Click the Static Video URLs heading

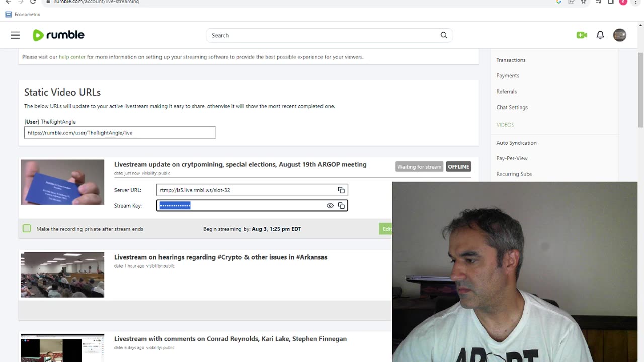62,92
